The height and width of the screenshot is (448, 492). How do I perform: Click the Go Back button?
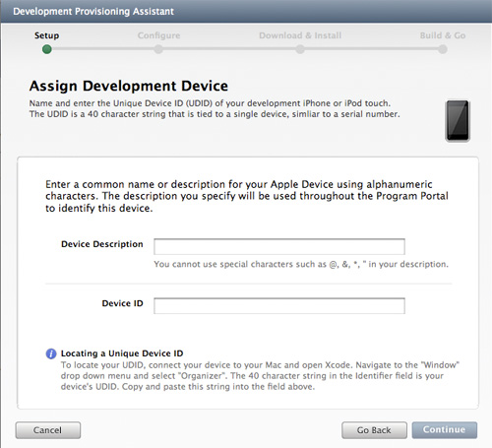click(374, 430)
